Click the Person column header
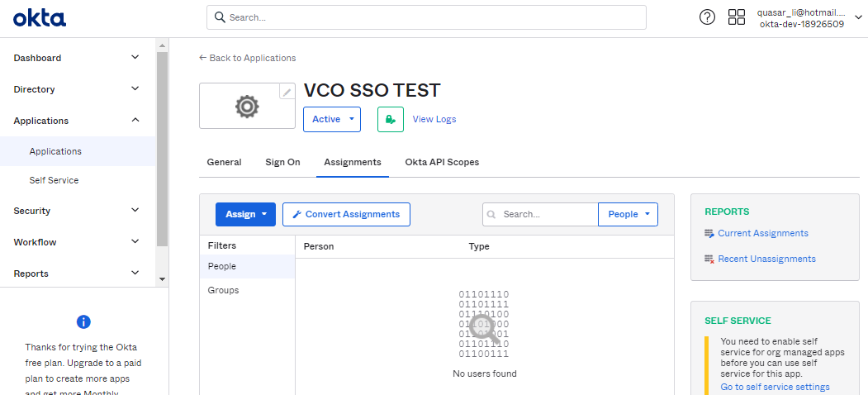868x395 pixels. 319,246
